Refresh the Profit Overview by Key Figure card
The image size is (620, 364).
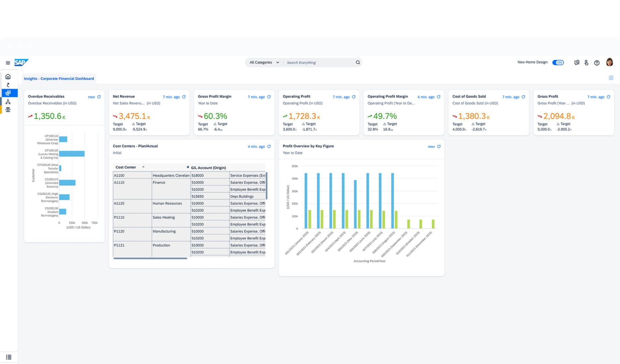439,147
